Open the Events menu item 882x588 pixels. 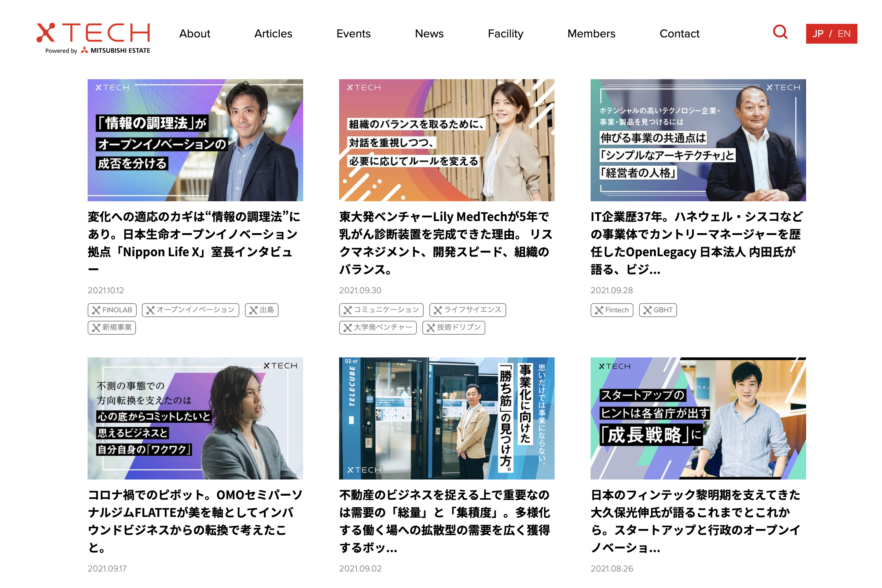click(353, 34)
